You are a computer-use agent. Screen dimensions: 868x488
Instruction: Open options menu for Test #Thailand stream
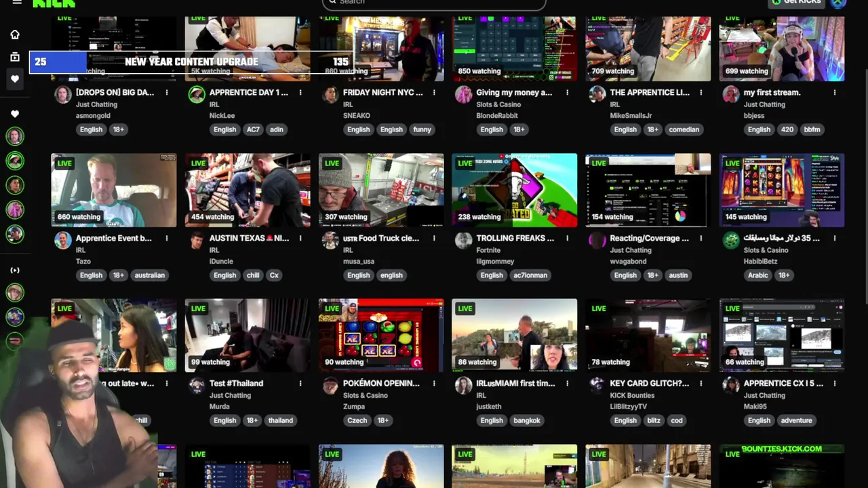[x=300, y=383]
